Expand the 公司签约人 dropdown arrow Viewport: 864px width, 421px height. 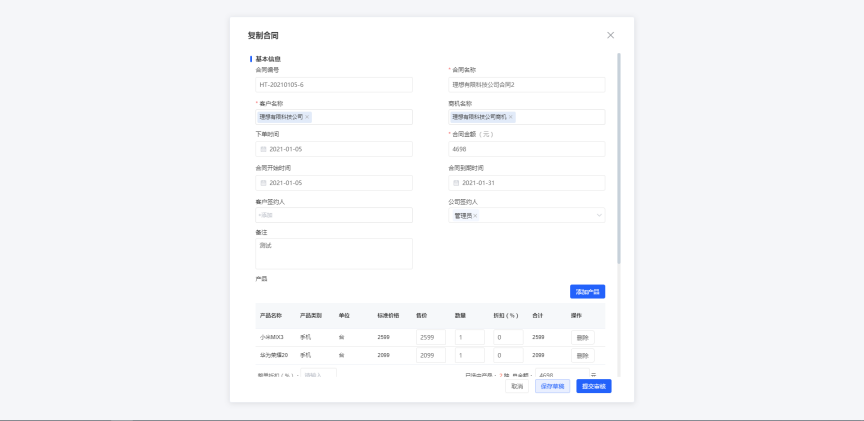click(x=599, y=215)
